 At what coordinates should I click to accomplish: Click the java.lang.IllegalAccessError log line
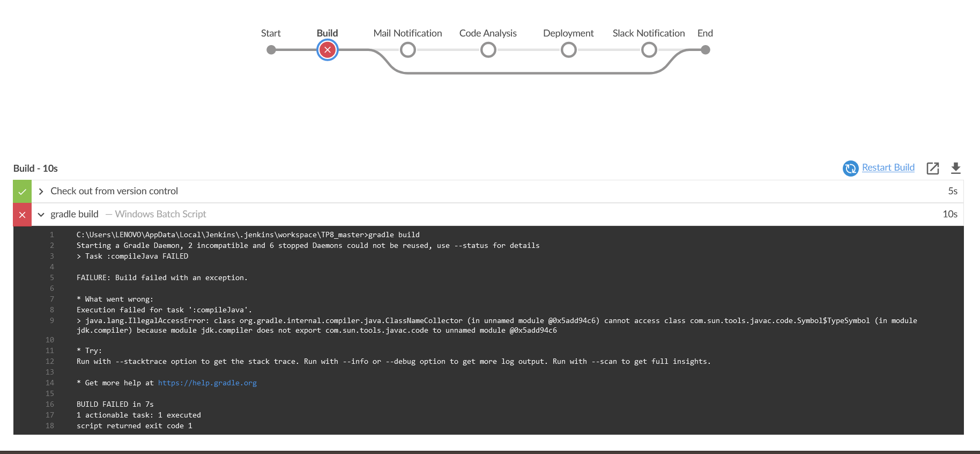[496, 325]
